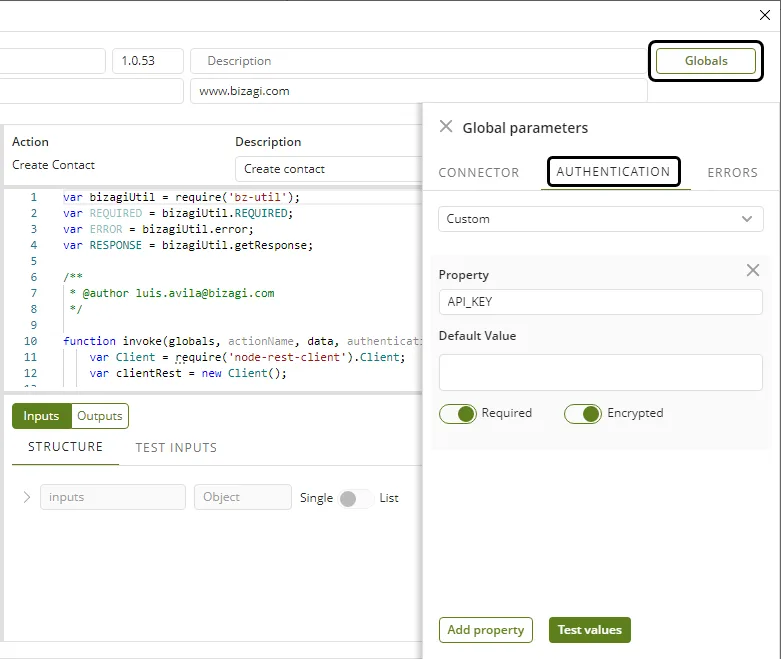The width and height of the screenshot is (781, 659).
Task: Close the Global parameters panel
Action: [446, 127]
